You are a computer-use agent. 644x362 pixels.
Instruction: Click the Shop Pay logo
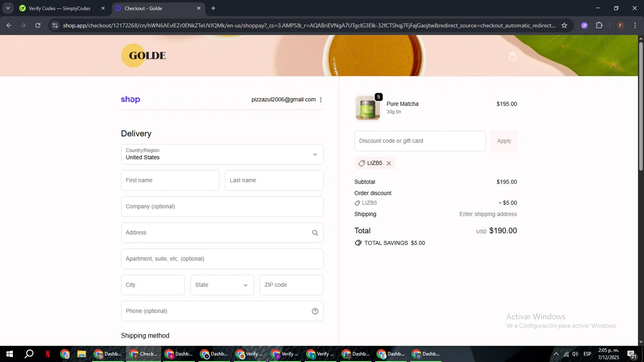coord(131,100)
